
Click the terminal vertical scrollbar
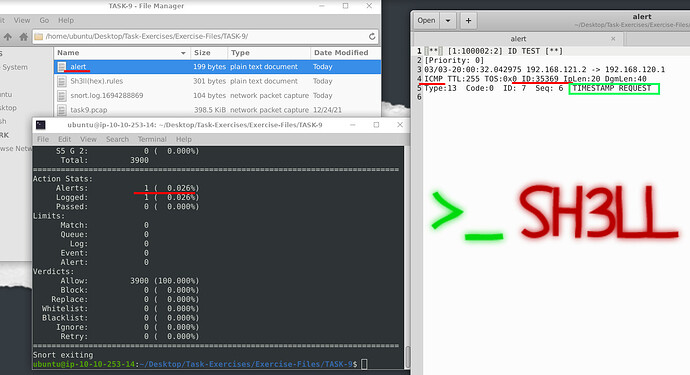pyautogui.click(x=407, y=357)
